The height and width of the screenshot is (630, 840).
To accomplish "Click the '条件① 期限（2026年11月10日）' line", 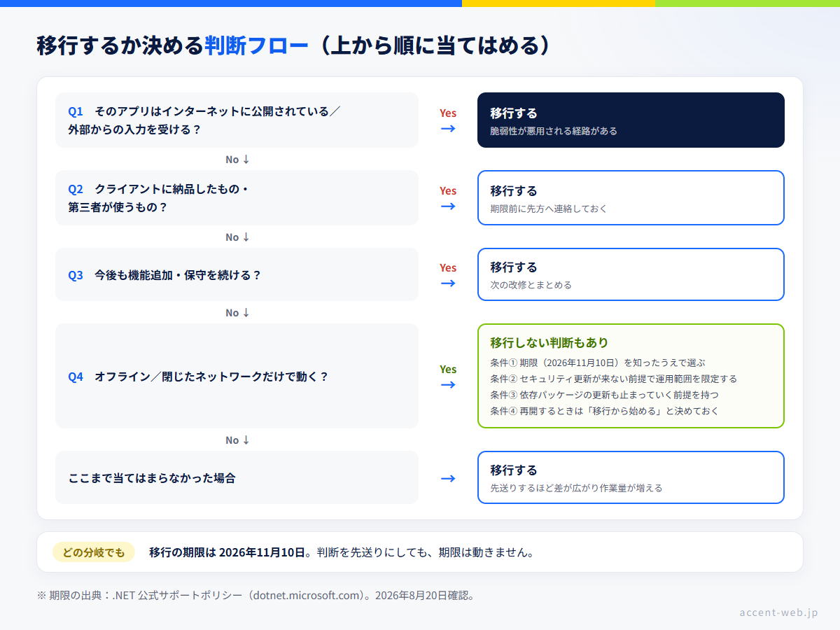I will click(x=598, y=363).
